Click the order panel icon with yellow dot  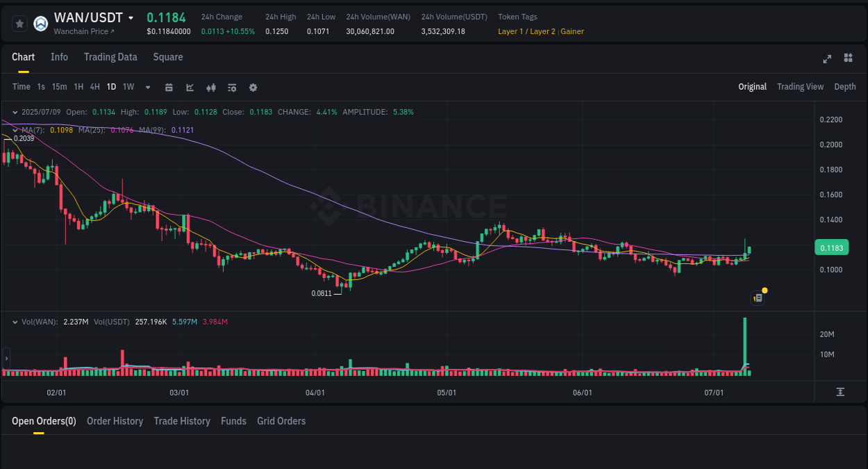point(757,297)
